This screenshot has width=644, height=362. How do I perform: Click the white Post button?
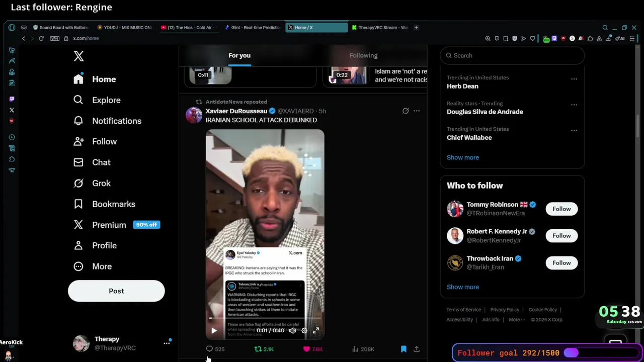pos(116,291)
